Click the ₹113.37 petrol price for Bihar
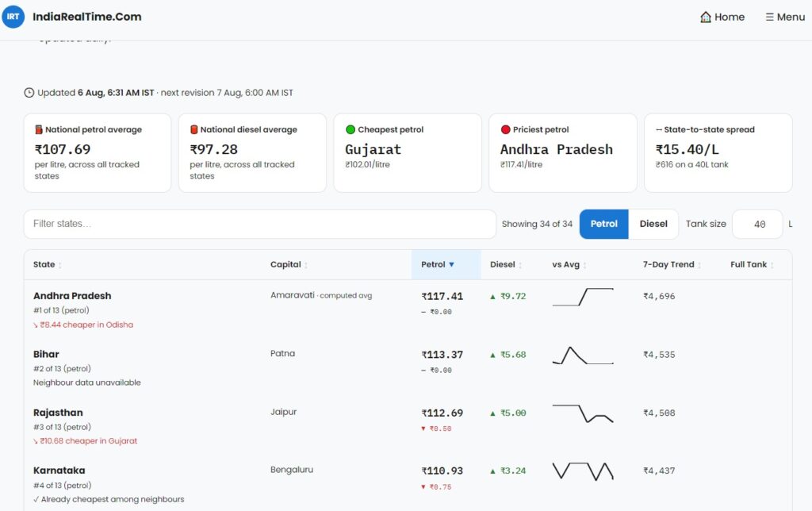This screenshot has height=511, width=812. pyautogui.click(x=442, y=355)
